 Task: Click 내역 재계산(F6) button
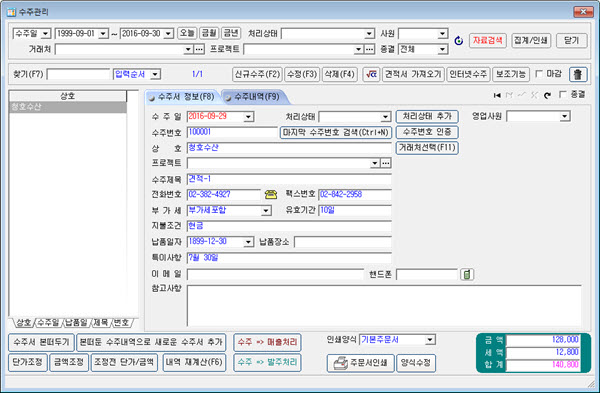194,362
